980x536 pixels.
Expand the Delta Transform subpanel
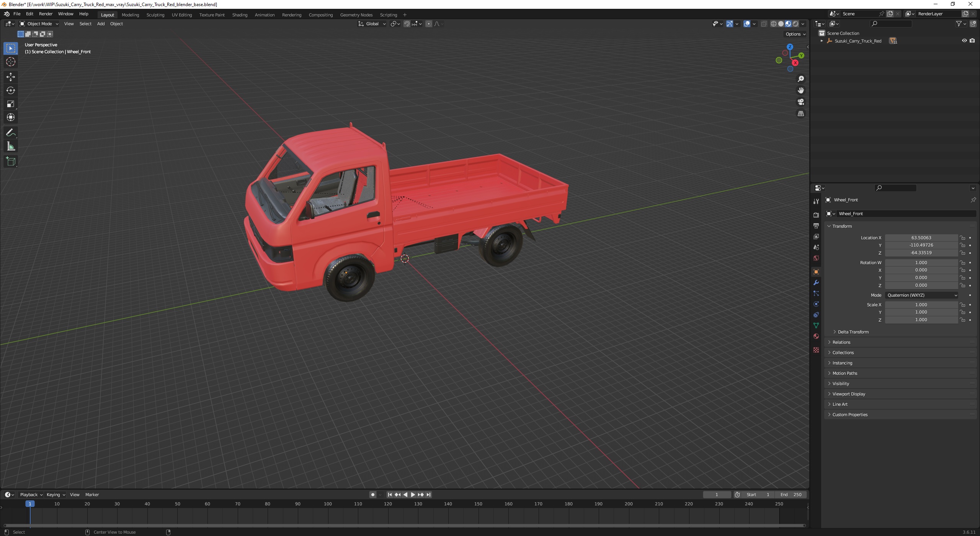pyautogui.click(x=853, y=332)
